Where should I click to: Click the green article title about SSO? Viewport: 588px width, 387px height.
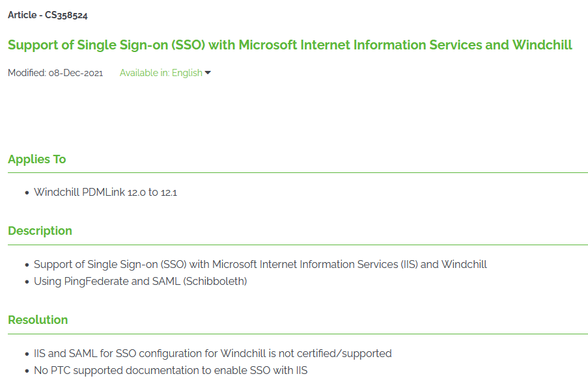click(x=290, y=45)
